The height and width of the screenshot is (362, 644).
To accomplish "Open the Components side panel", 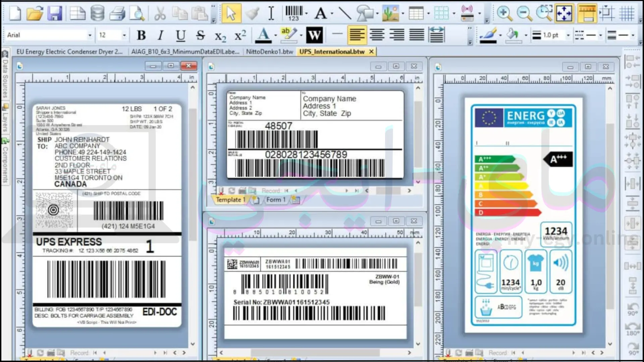I will tap(5, 161).
